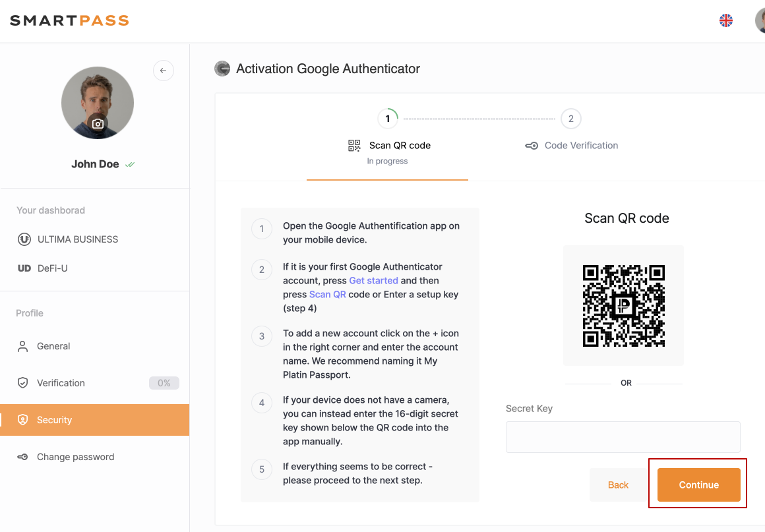
Task: Open language selector with UK flag
Action: (726, 20)
